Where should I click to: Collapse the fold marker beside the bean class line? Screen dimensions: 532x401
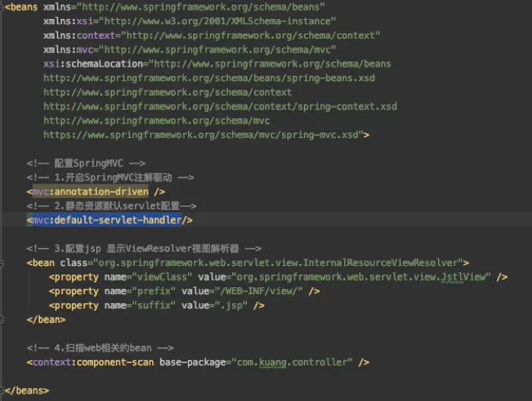click(2, 263)
